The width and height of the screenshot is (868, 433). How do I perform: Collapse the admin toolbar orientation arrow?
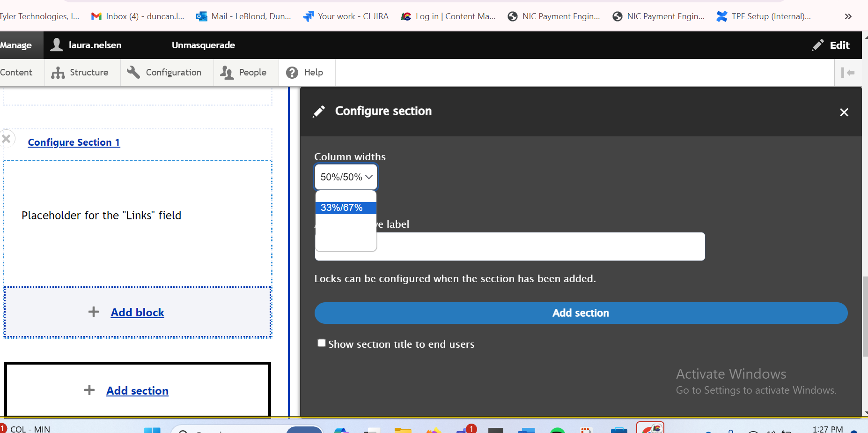[x=848, y=73]
